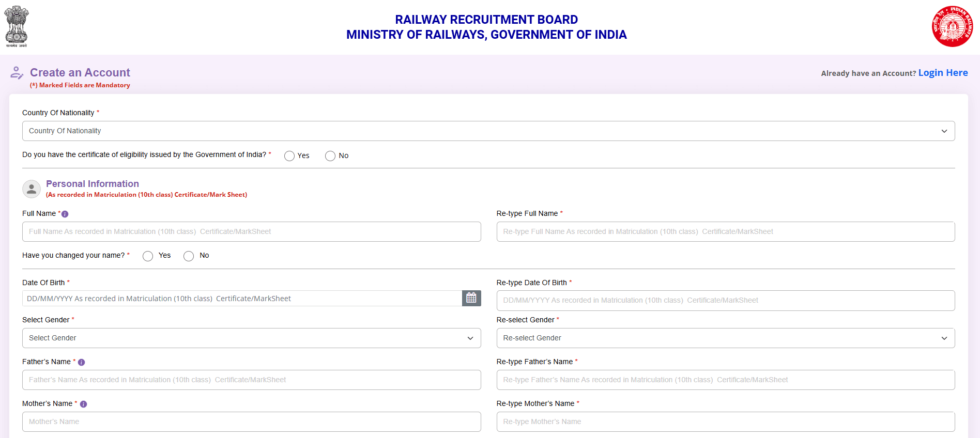This screenshot has width=980, height=438.
Task: Expand the Select Gender dropdown
Action: click(252, 338)
